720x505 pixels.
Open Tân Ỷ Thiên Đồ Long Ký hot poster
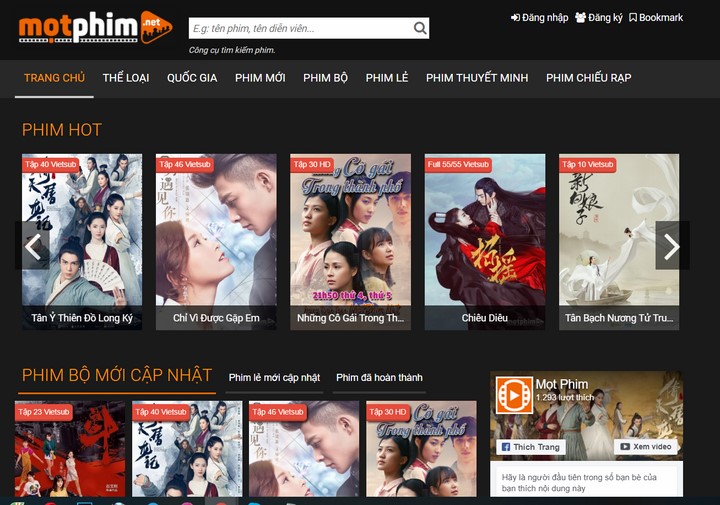tap(82, 241)
